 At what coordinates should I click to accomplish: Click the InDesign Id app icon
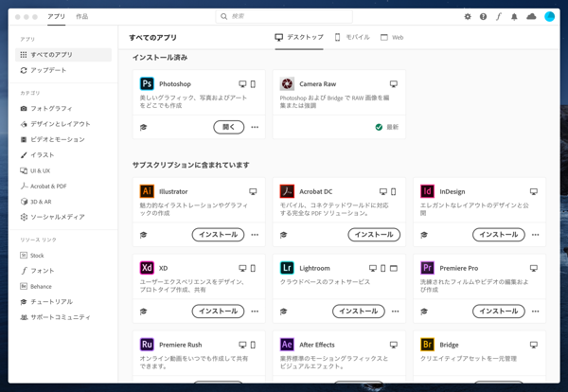427,191
